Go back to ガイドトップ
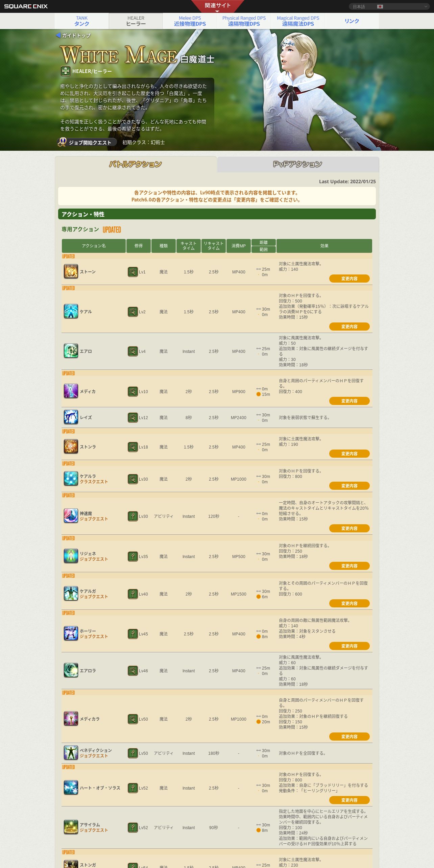This screenshot has height=868, width=434. point(73,35)
